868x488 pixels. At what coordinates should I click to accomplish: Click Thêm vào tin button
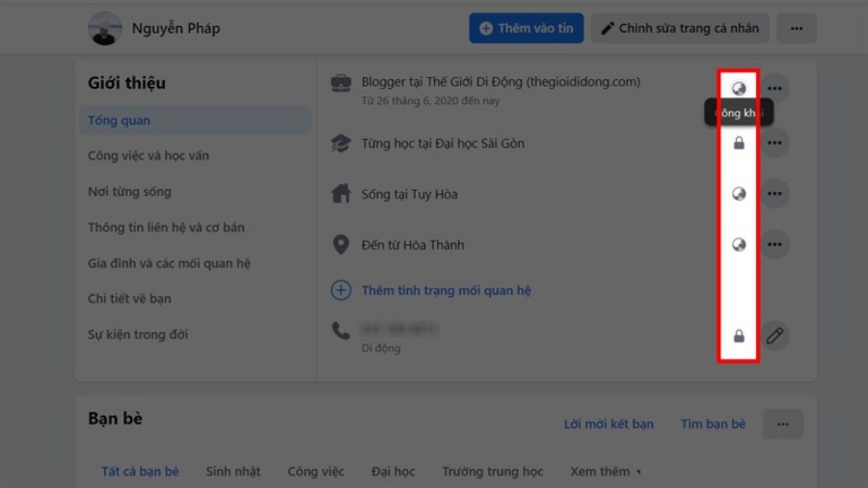pos(526,28)
